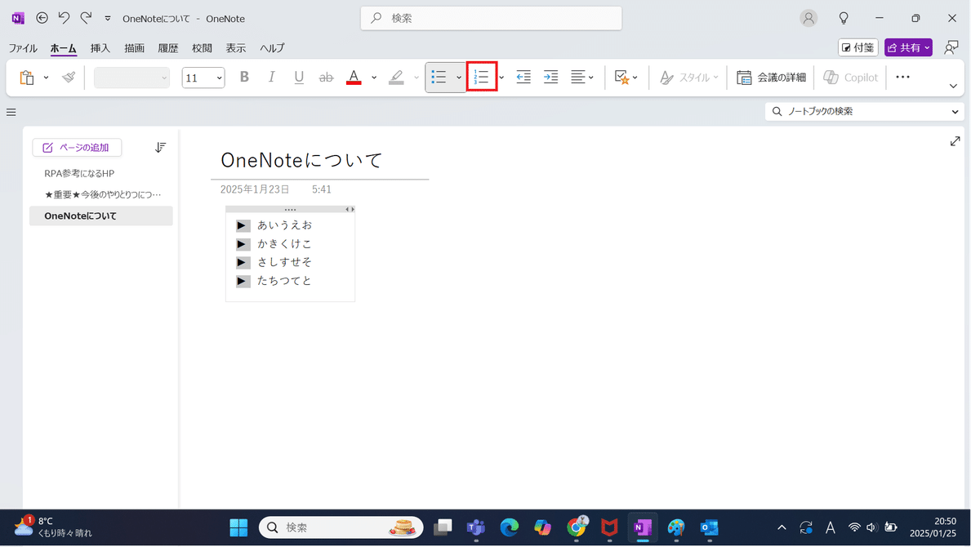Click the 付箋 sticky notes button
The height and width of the screenshot is (547, 980).
point(858,48)
